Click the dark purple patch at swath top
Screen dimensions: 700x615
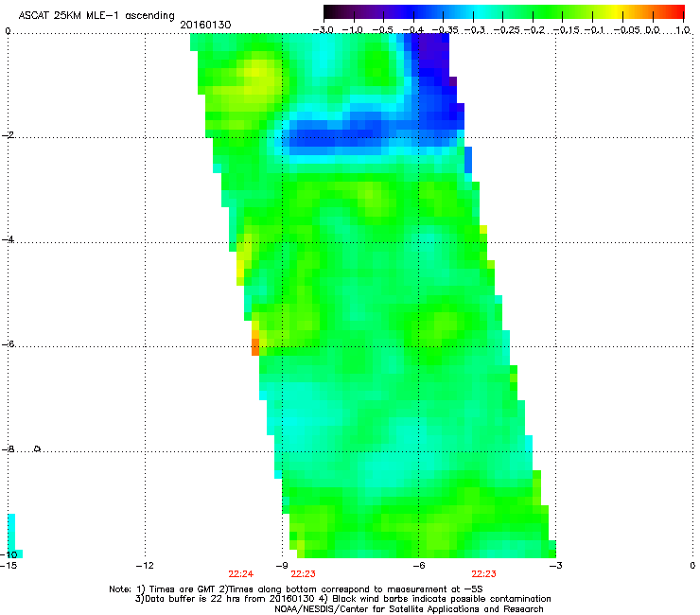[434, 49]
